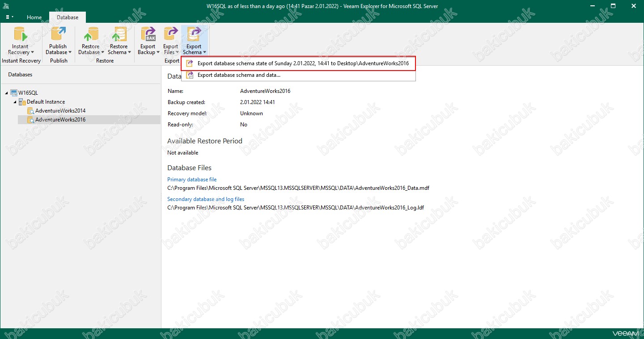The height and width of the screenshot is (339, 644).
Task: Open the Restore Database dropdown arrow
Action: (102, 53)
